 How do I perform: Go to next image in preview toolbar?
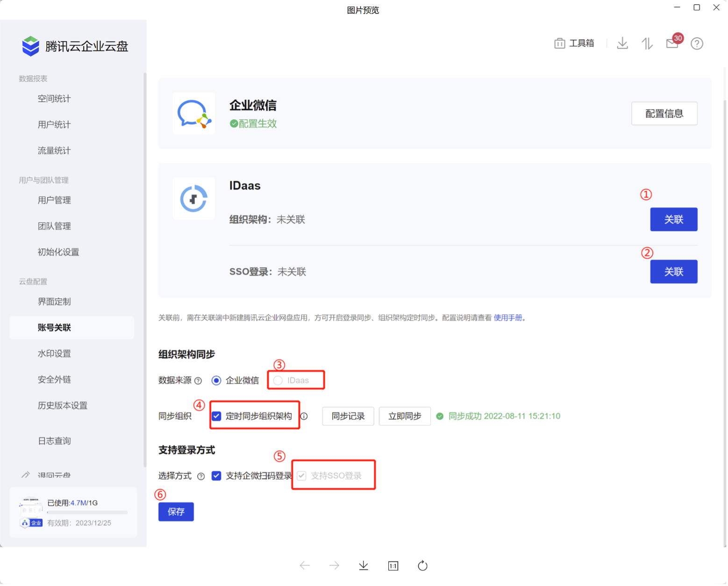[334, 566]
